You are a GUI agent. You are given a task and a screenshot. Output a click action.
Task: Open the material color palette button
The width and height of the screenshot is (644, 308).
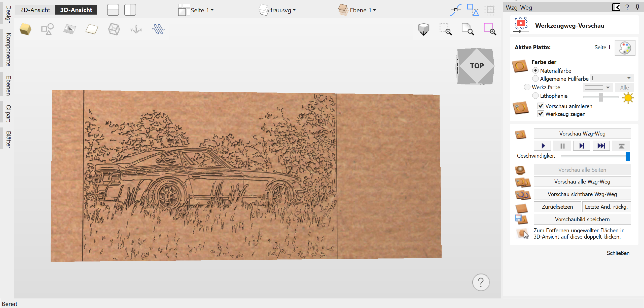625,48
